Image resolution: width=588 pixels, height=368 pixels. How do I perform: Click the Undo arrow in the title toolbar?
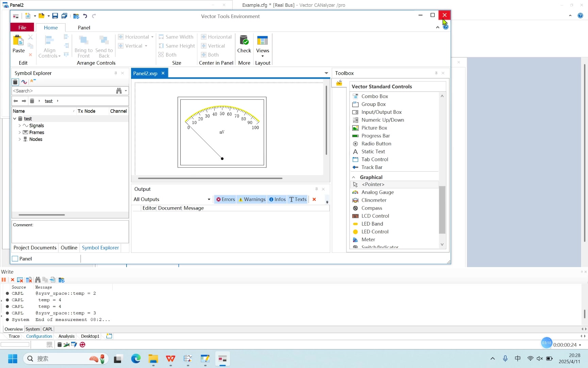point(85,16)
